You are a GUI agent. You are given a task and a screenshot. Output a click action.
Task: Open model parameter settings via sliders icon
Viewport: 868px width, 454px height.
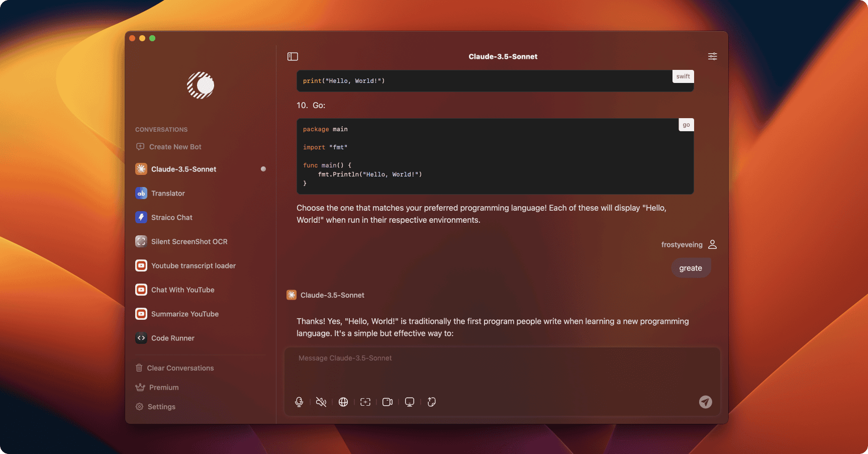click(x=712, y=56)
